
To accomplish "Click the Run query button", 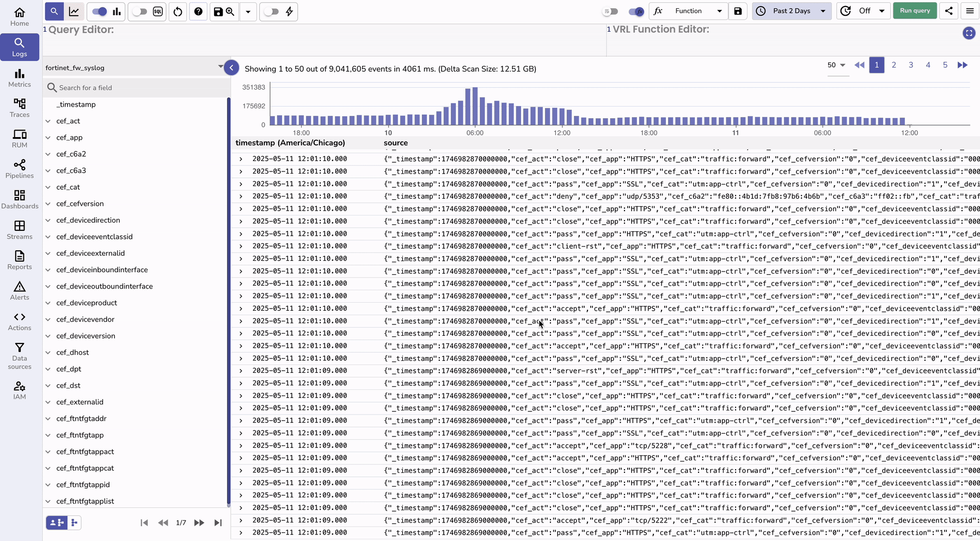I will coord(914,11).
